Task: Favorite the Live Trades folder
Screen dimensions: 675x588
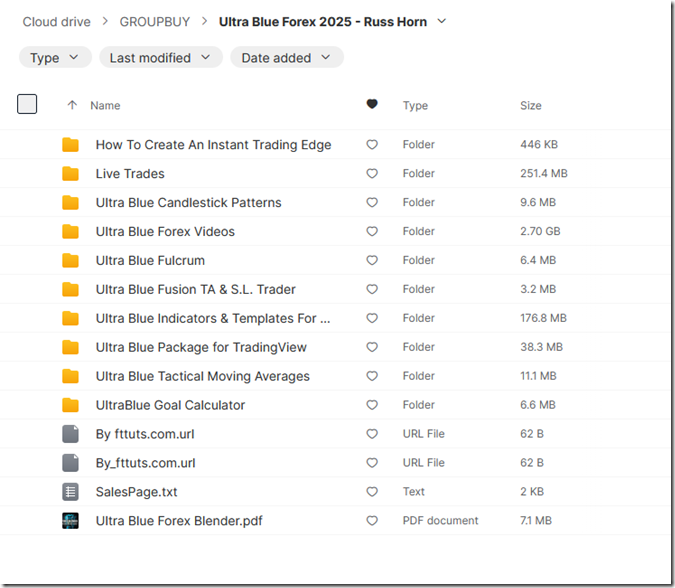Action: (x=372, y=173)
